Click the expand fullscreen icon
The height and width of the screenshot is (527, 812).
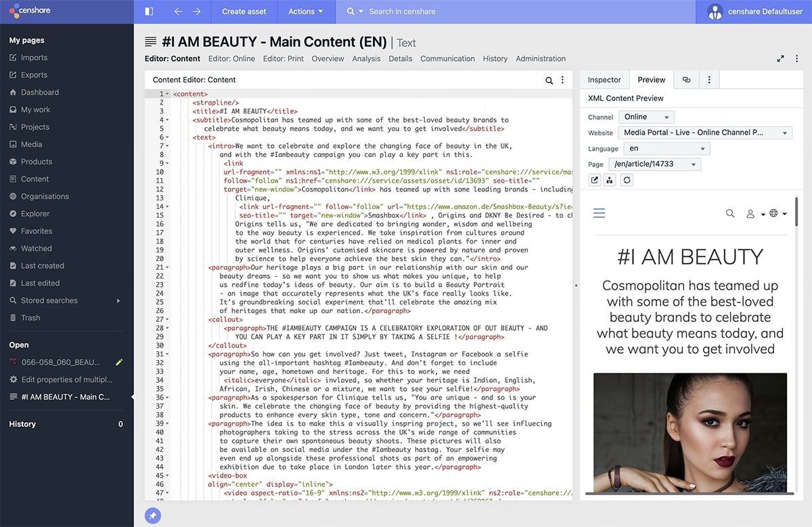tap(780, 59)
